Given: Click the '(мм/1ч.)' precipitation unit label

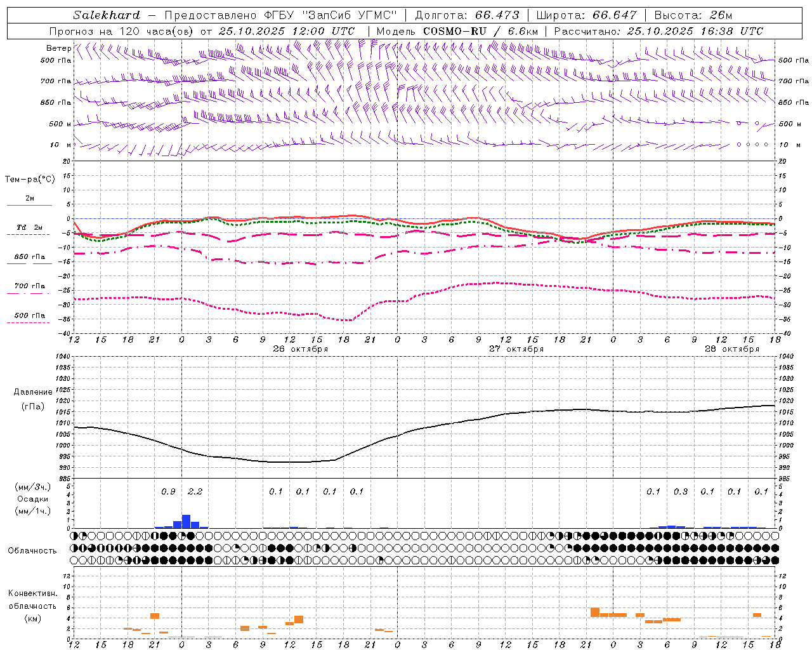Looking at the screenshot, I should pyautogui.click(x=33, y=510).
